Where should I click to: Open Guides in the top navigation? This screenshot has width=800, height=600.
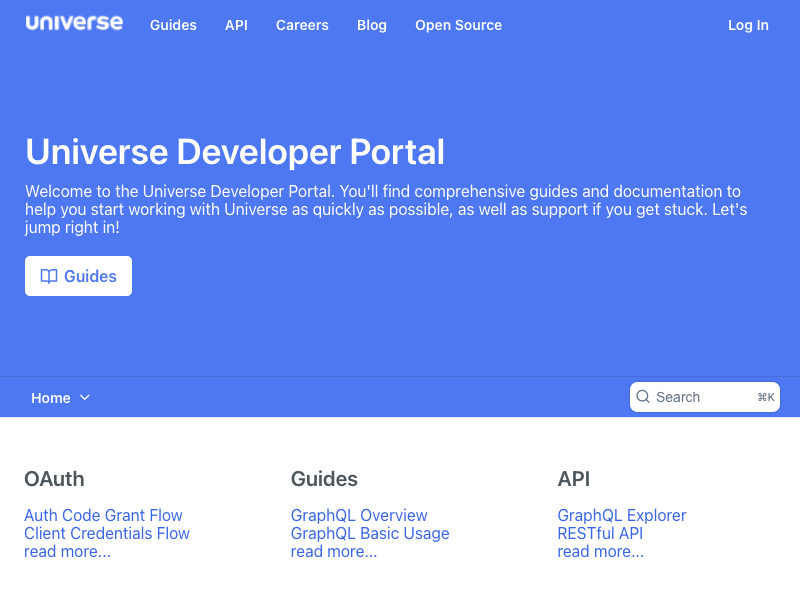coord(173,25)
